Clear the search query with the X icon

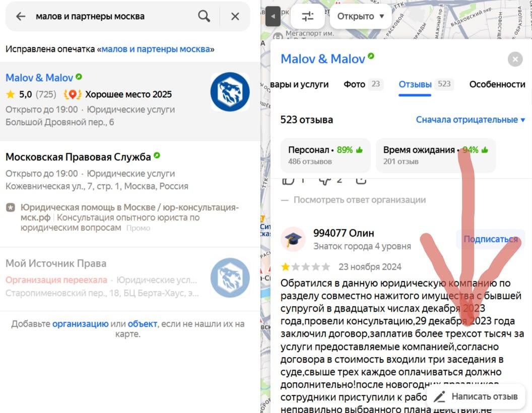click(235, 16)
